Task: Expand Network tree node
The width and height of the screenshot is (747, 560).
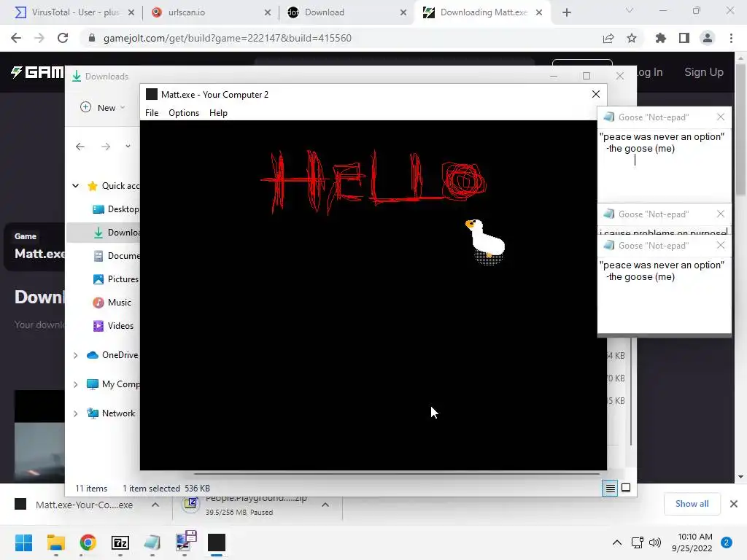Action: (x=76, y=414)
